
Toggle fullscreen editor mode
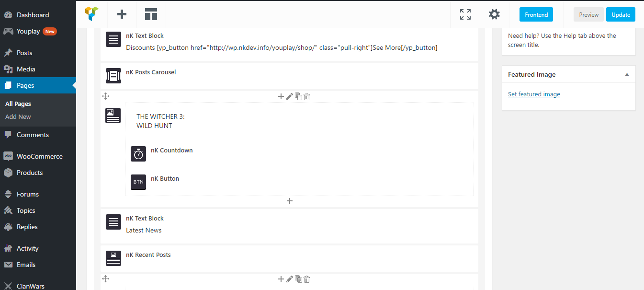(465, 14)
